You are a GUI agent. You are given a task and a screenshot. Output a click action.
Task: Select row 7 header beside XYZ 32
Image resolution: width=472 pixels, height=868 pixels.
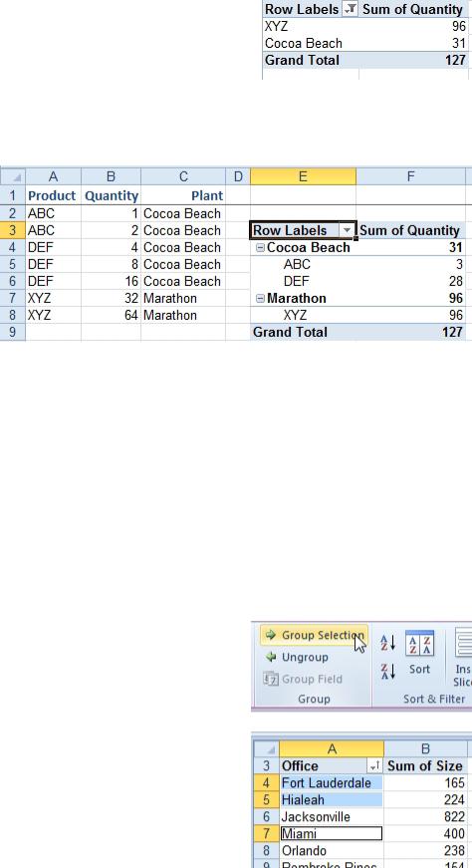(12, 298)
